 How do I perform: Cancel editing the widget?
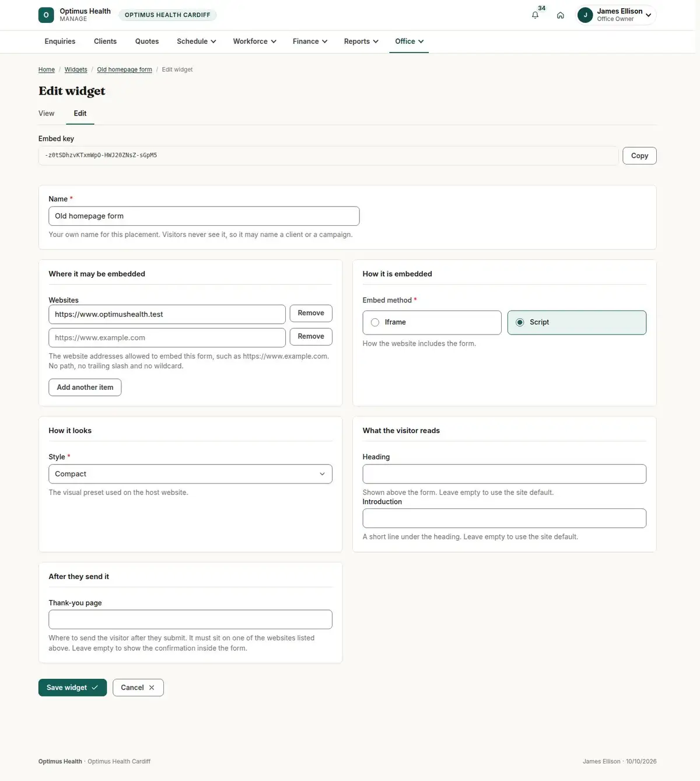pyautogui.click(x=138, y=688)
